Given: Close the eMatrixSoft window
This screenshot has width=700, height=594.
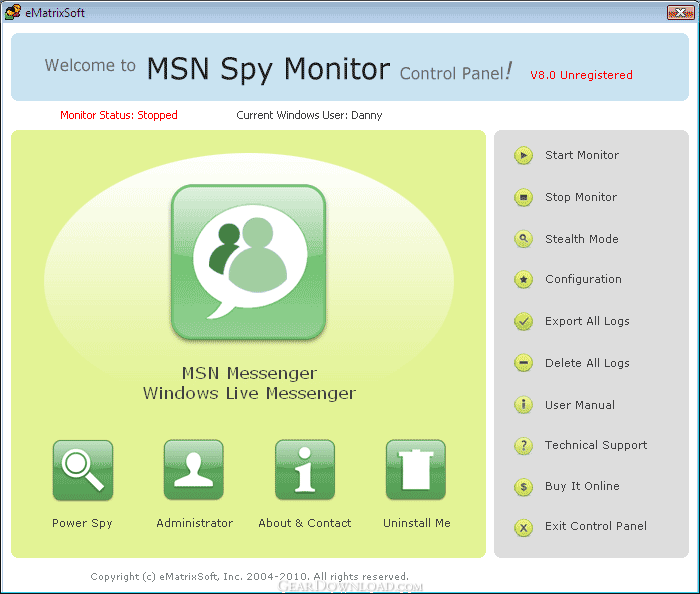Looking at the screenshot, I should pos(680,12).
